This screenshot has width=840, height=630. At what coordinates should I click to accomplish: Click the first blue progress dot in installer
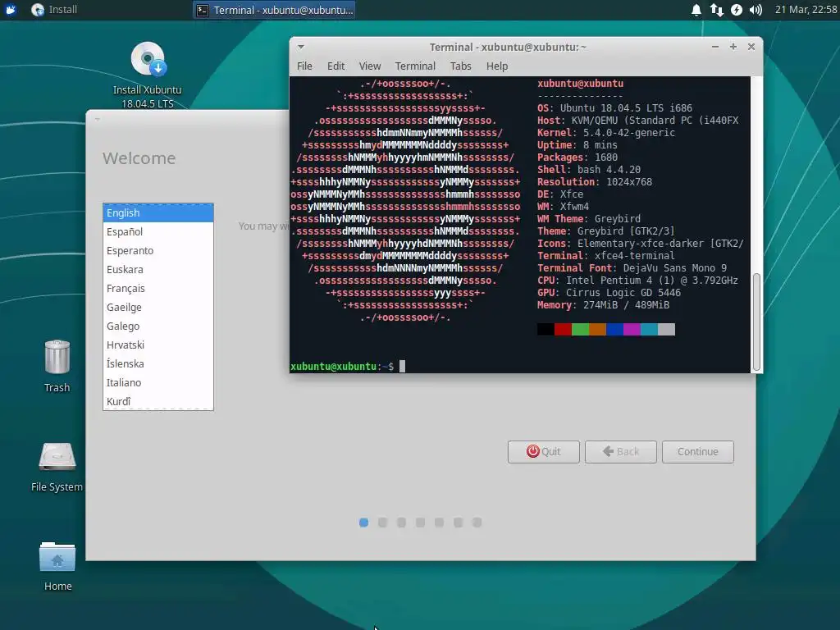[363, 523]
